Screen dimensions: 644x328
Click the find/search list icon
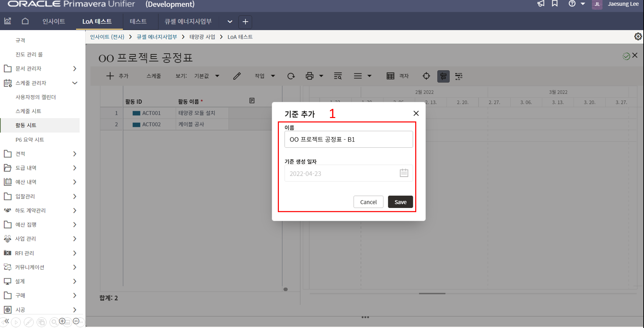coord(337,76)
